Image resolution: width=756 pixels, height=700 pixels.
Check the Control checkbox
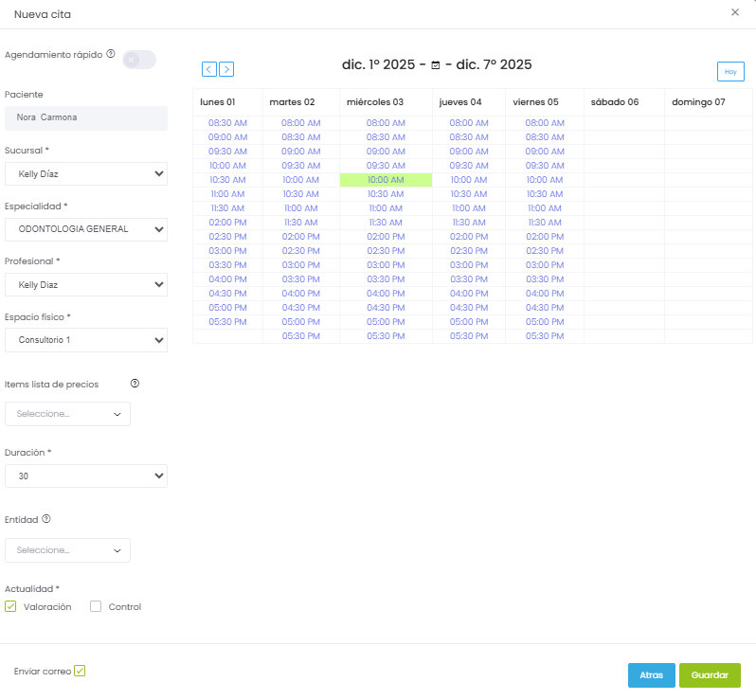[96, 606]
